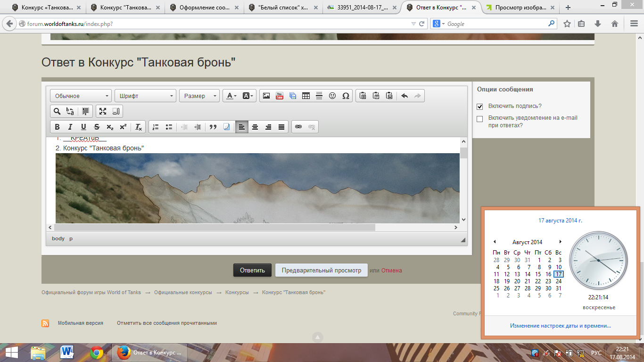This screenshot has height=362, width=644.
Task: Insert a numbered list
Action: 156,127
